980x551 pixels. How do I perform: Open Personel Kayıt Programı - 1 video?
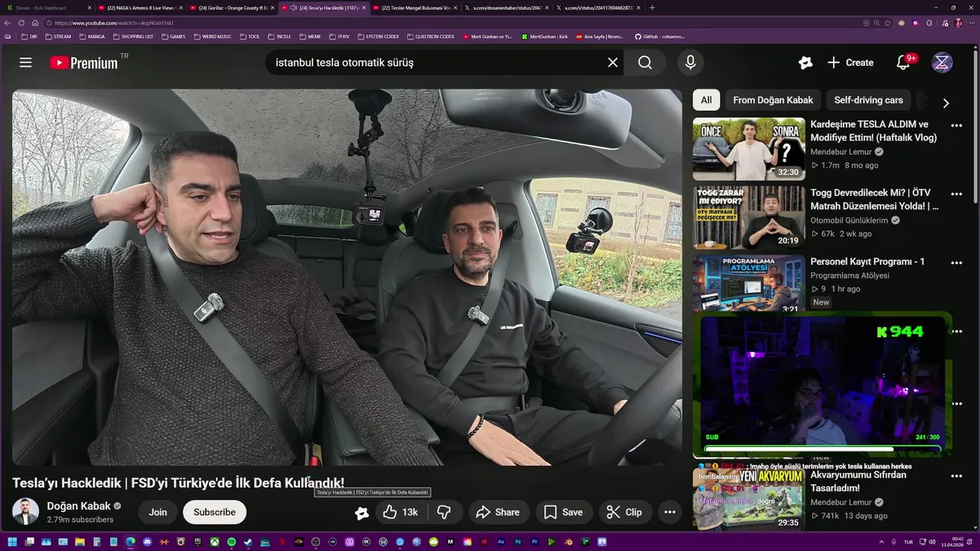click(867, 262)
